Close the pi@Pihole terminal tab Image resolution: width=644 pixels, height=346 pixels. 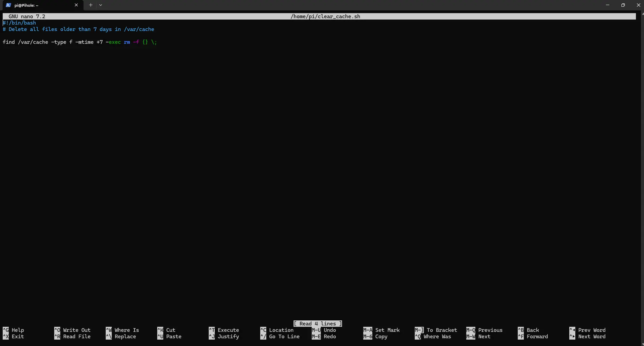coord(76,5)
